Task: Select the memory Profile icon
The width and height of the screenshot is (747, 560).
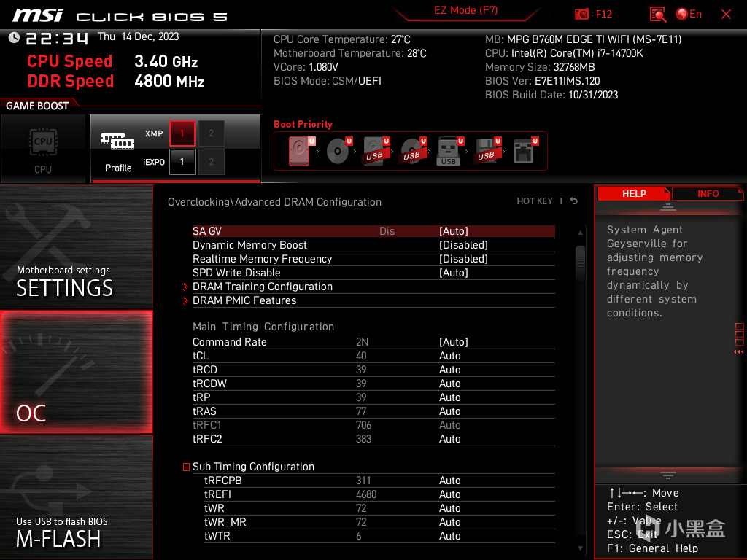Action: (x=118, y=152)
